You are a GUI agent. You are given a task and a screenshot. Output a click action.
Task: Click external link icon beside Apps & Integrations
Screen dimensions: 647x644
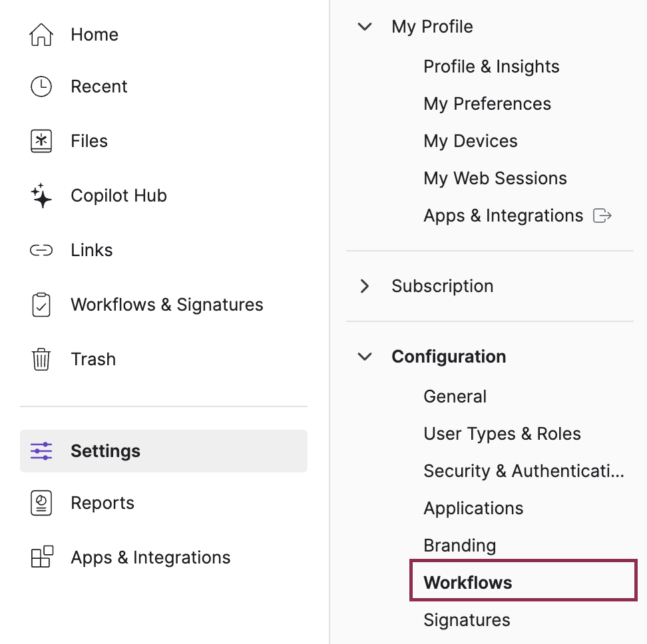602,216
